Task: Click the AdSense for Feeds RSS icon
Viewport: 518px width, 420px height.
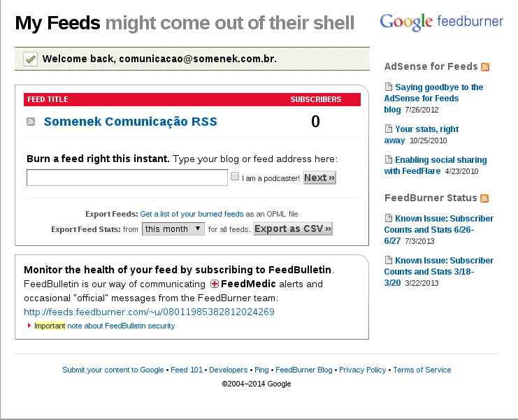Action: coord(485,67)
